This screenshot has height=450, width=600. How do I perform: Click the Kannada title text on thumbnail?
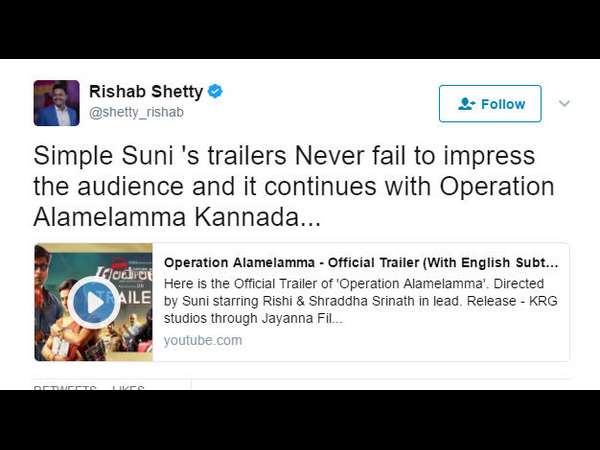point(124,274)
